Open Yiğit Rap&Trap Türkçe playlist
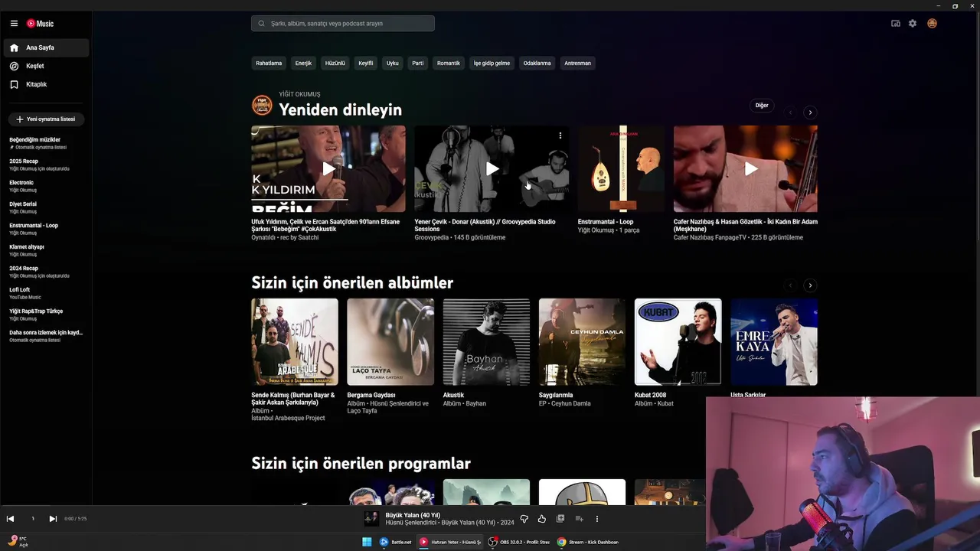The width and height of the screenshot is (980, 551). 46,315
